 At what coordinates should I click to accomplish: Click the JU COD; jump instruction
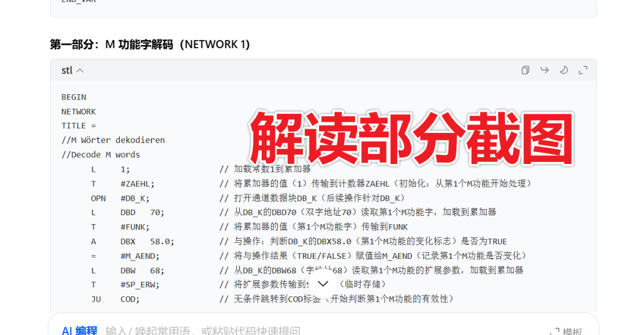point(115,299)
